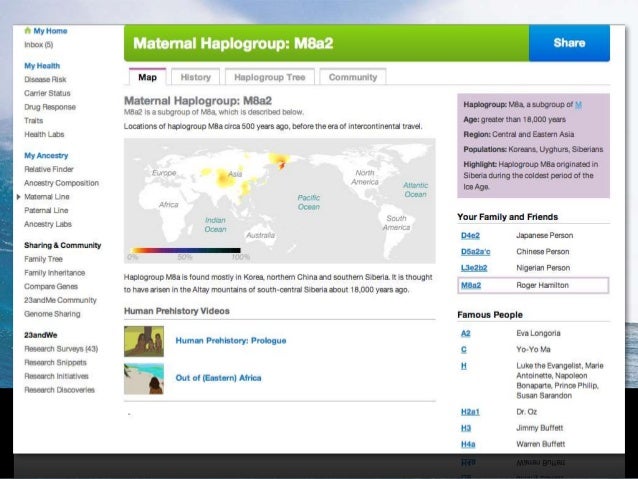Select Paternal Line in sidebar
This screenshot has height=479, width=638.
(x=46, y=210)
